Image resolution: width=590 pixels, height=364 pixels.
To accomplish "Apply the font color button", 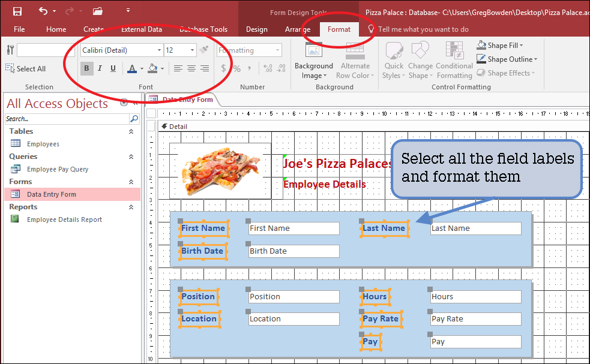I will 132,68.
